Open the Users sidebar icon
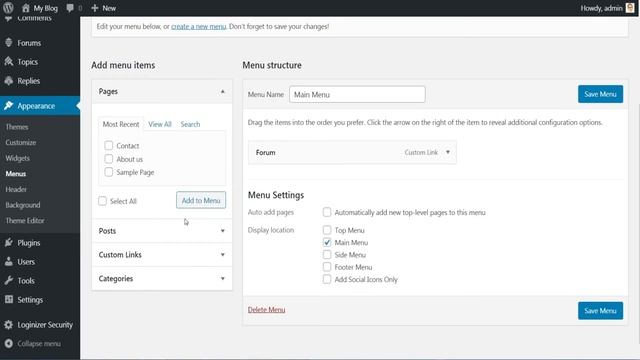The image size is (640, 360). pyautogui.click(x=9, y=262)
